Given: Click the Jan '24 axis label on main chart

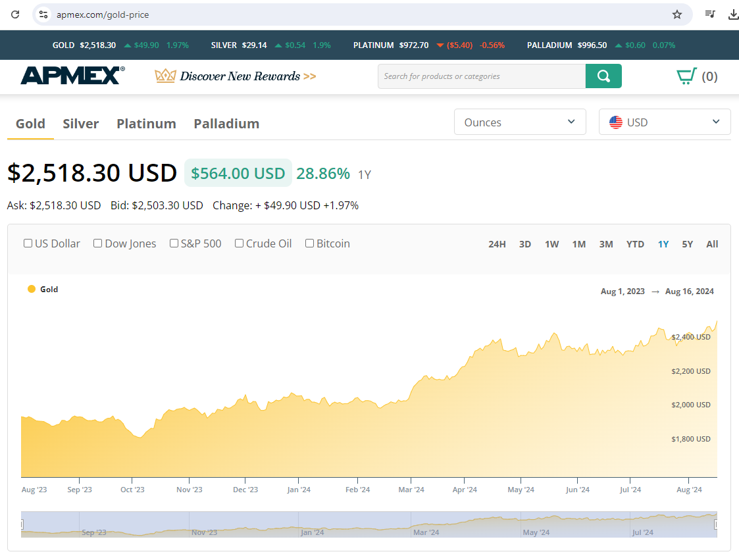Looking at the screenshot, I should pos(299,490).
